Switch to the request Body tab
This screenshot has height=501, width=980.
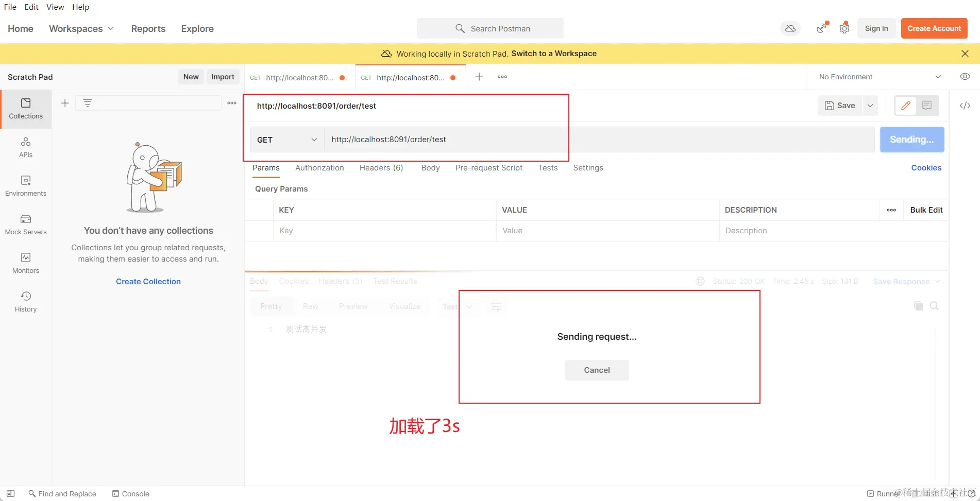pyautogui.click(x=431, y=168)
